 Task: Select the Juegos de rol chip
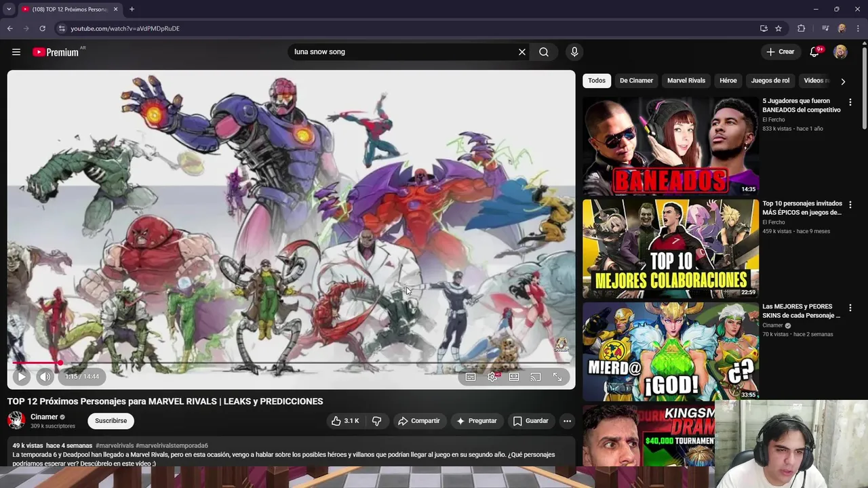click(x=770, y=81)
